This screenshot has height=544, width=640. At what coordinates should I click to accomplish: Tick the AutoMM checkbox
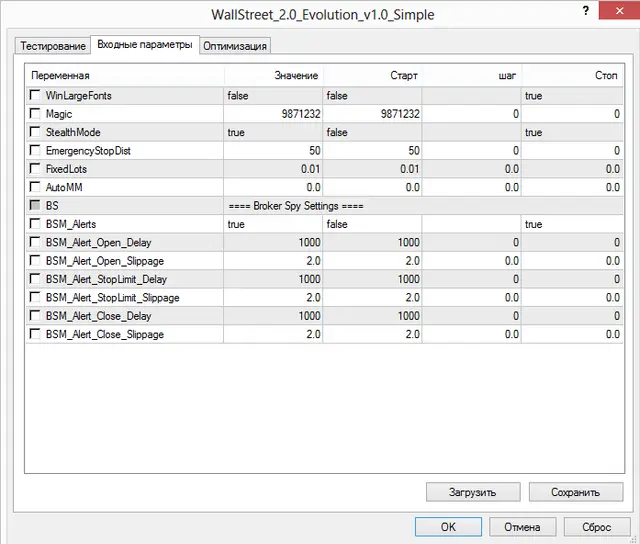(35, 187)
